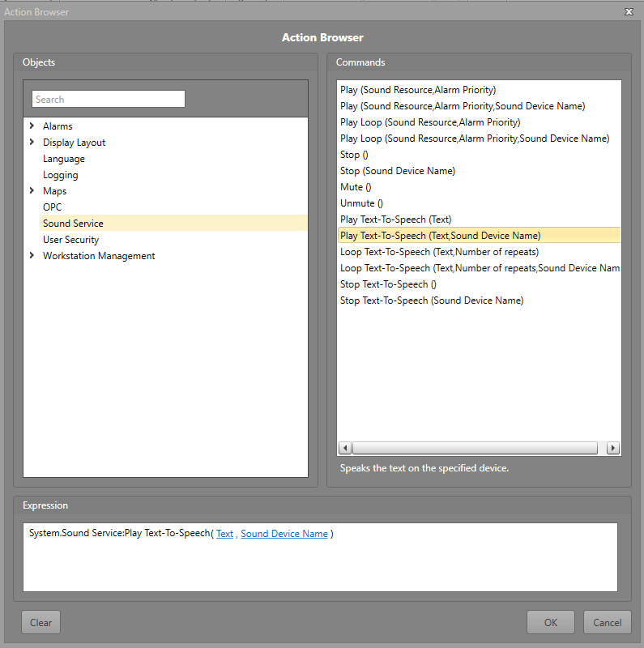Select the Language object
Image resolution: width=644 pixels, height=648 pixels.
(64, 159)
